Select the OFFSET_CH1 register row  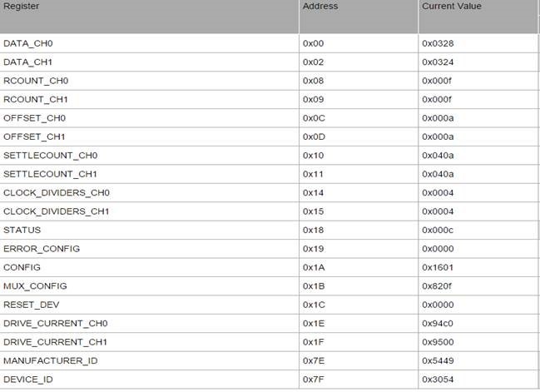[x=269, y=136]
